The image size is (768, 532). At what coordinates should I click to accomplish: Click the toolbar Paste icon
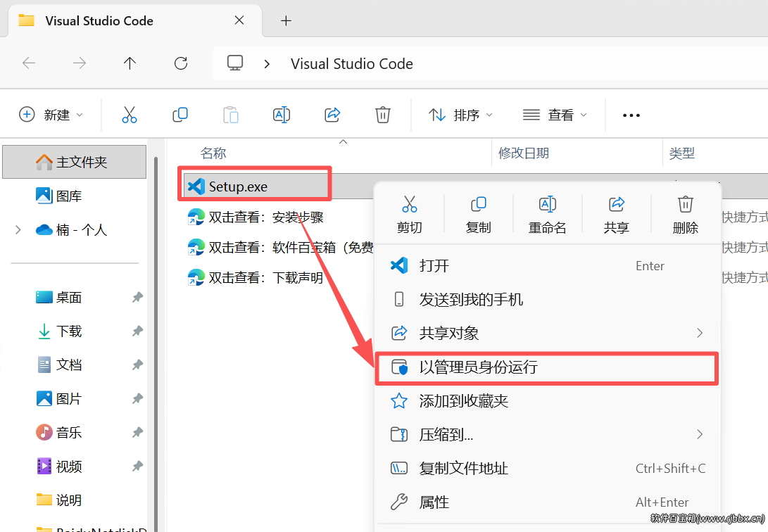click(x=231, y=115)
